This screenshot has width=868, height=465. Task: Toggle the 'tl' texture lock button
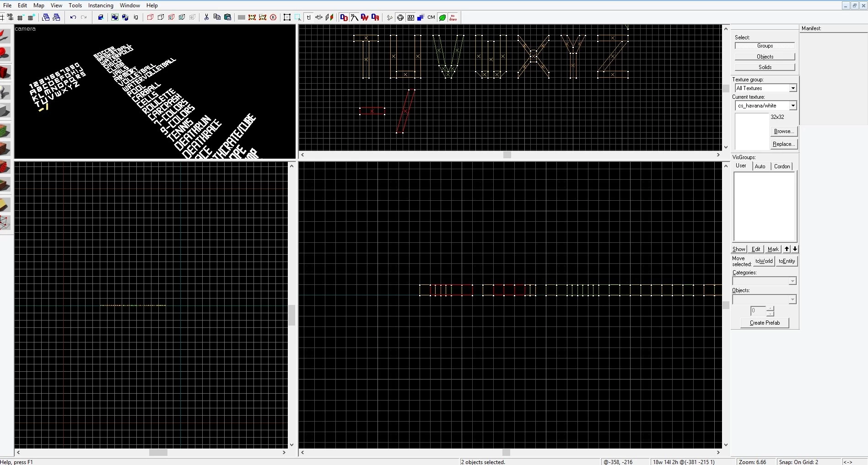[x=308, y=17]
